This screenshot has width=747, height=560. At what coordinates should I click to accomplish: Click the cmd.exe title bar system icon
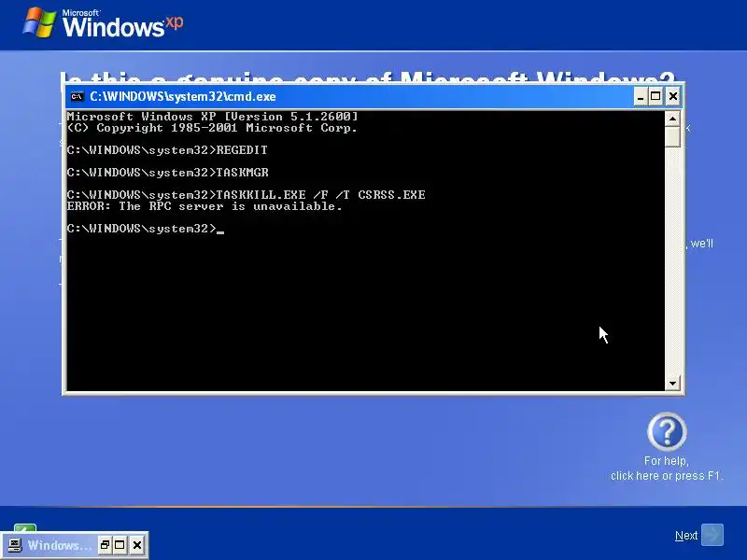77,97
